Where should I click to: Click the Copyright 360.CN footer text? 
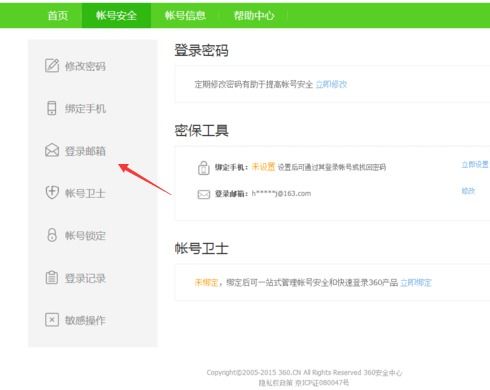[x=304, y=372]
